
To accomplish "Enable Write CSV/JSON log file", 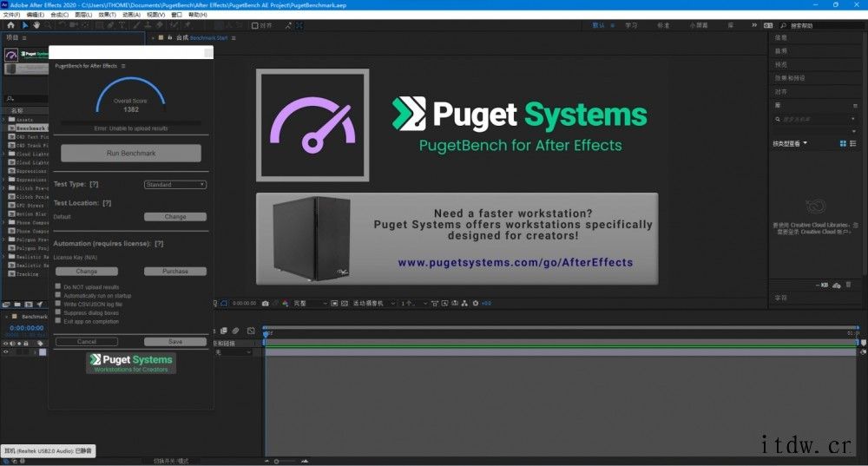I will [x=57, y=303].
